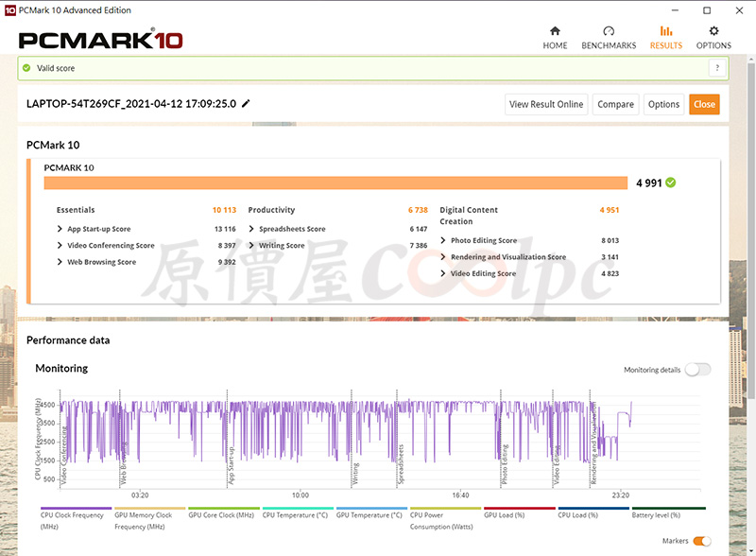756x556 pixels.
Task: Click the 8 013 Photo Editing value
Action: [x=610, y=240]
